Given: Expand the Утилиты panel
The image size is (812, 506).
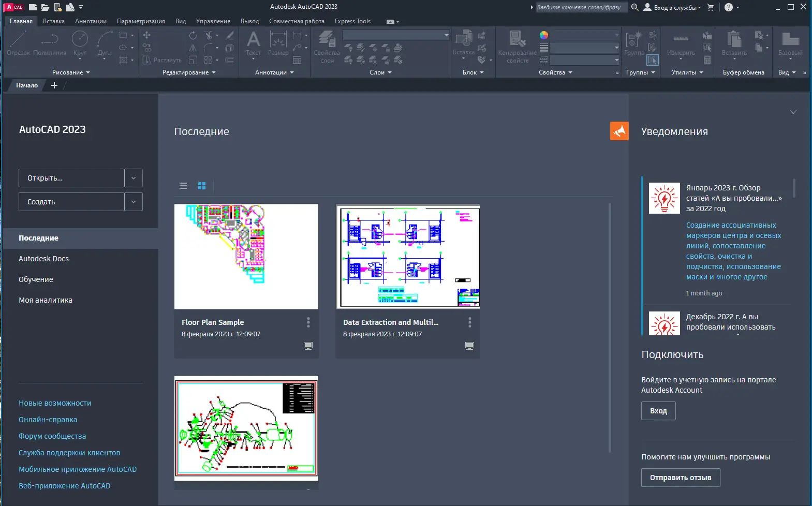Looking at the screenshot, I should pos(687,72).
